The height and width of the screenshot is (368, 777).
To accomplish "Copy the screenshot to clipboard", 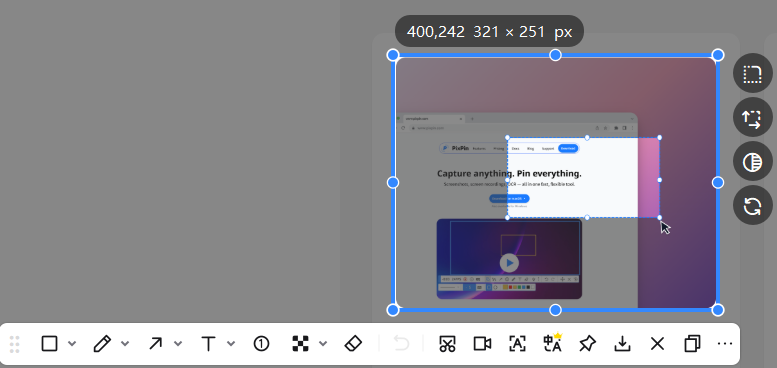I will pyautogui.click(x=692, y=343).
